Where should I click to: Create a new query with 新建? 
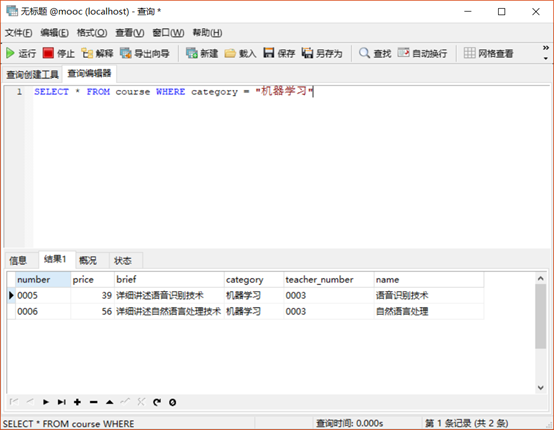tap(202, 53)
